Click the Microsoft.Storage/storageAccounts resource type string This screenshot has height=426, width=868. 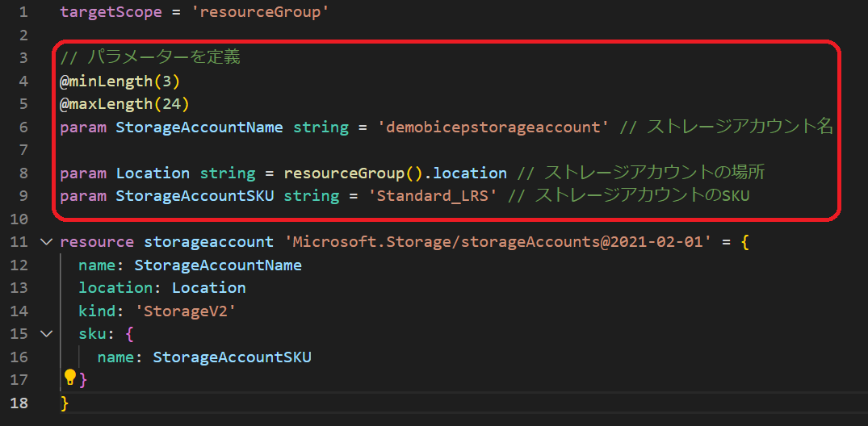click(497, 242)
